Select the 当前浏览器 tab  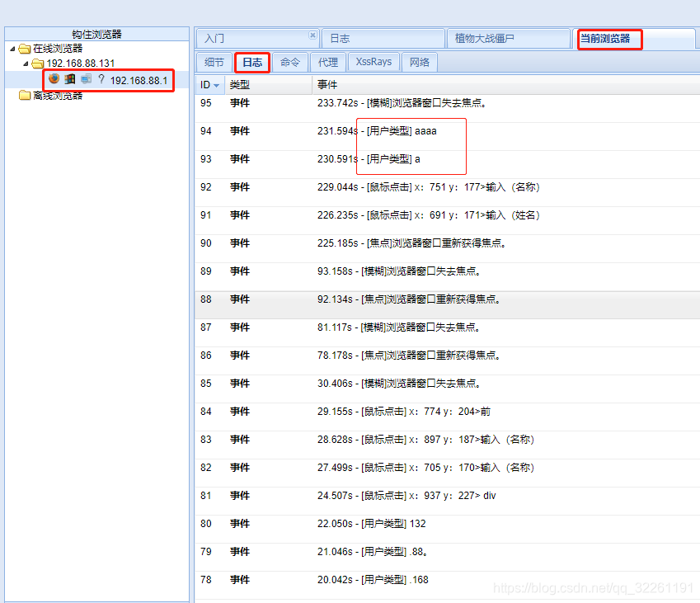pyautogui.click(x=633, y=39)
